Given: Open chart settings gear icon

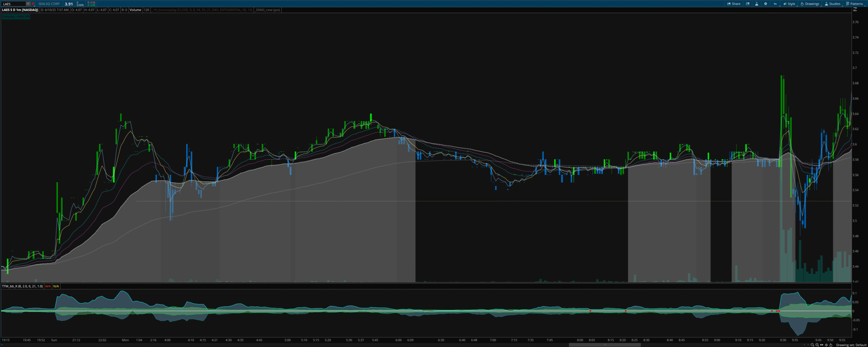Looking at the screenshot, I should (765, 4).
